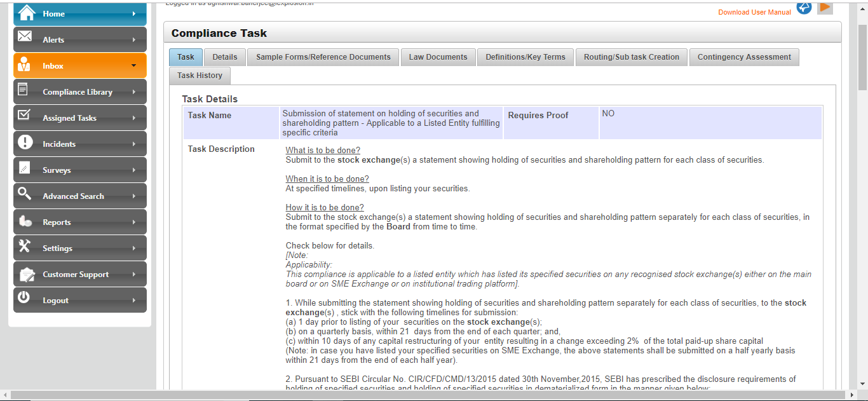The image size is (868, 401).
Task: Select the Task tab
Action: coord(186,57)
